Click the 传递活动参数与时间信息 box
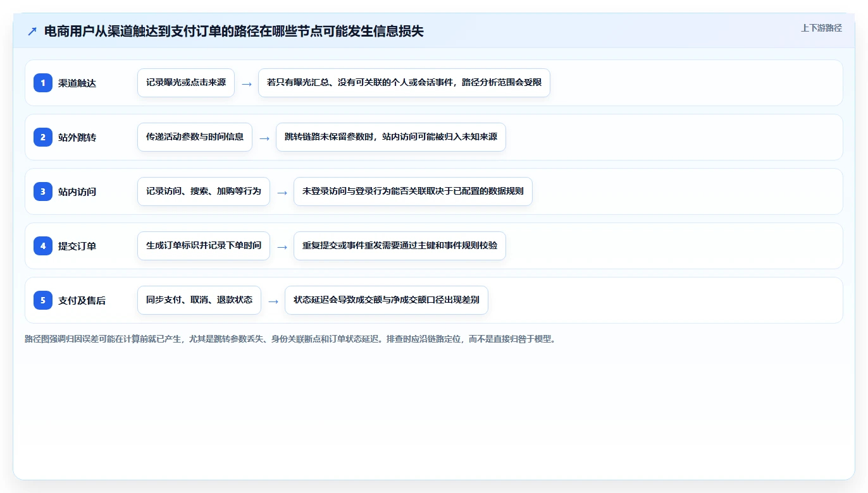The width and height of the screenshot is (868, 493). [x=195, y=137]
